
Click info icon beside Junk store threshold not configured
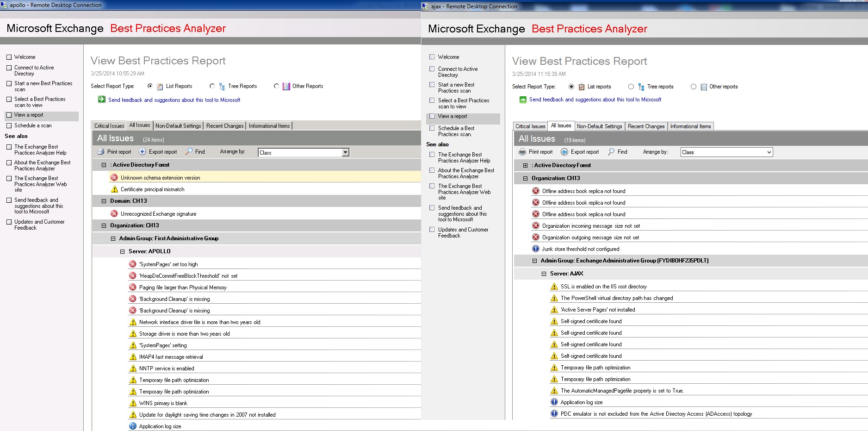point(536,249)
